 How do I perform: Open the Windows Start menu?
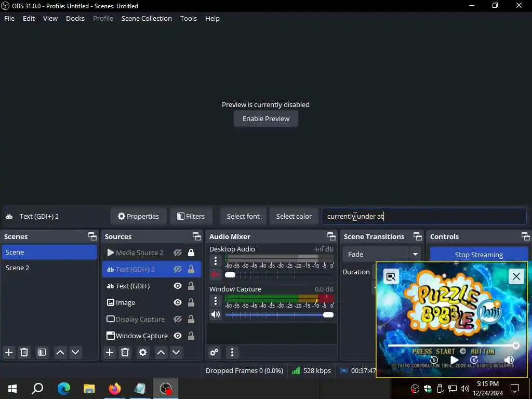coord(12,389)
